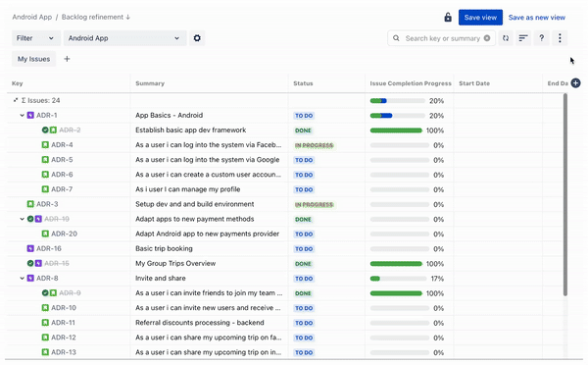Click the refresh icon beside search

[x=506, y=38]
